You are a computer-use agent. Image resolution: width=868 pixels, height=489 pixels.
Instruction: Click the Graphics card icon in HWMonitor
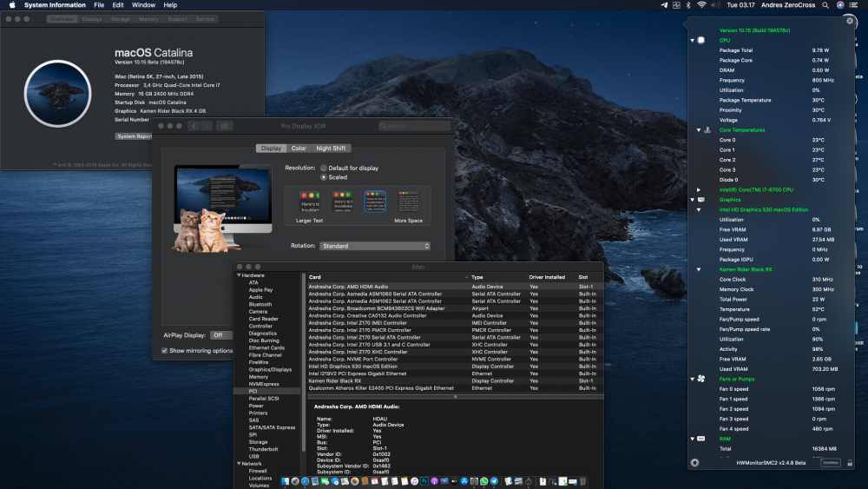[x=700, y=200]
